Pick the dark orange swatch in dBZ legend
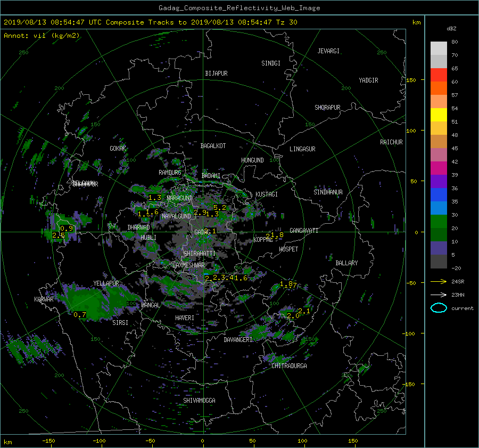 (439, 88)
